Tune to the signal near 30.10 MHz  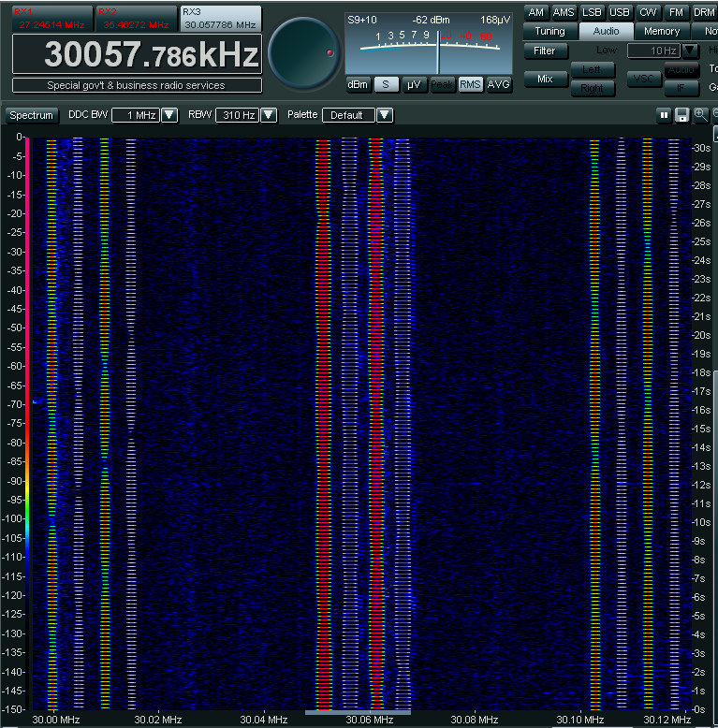[x=594, y=423]
